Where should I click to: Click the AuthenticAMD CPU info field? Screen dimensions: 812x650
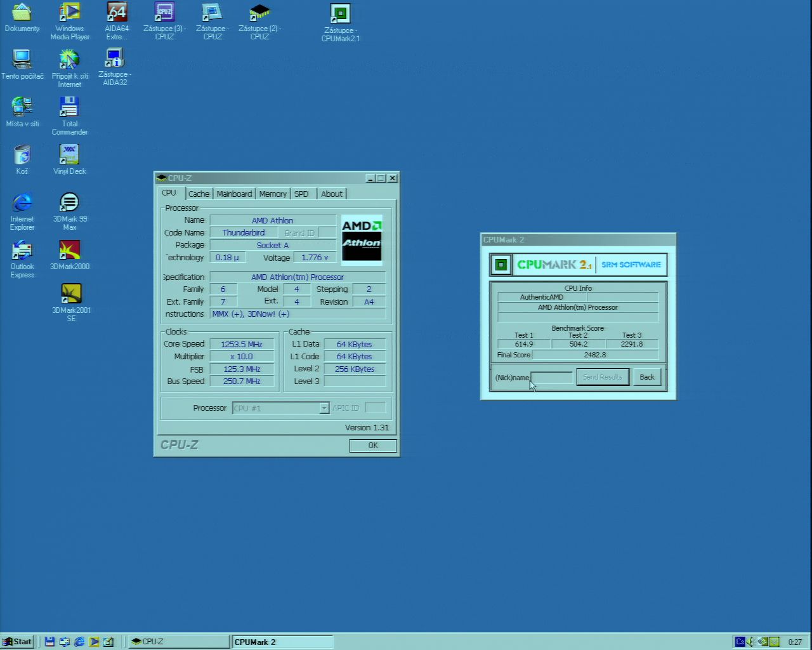542,297
